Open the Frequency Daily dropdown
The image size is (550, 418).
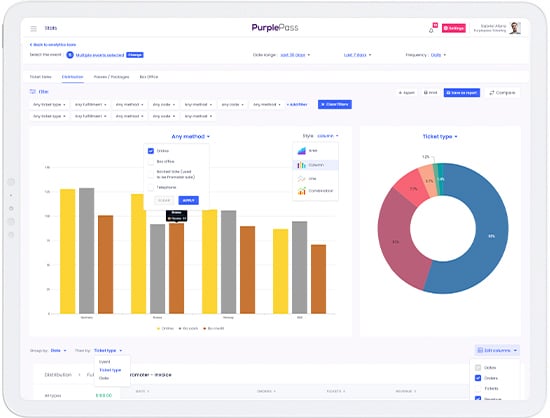(438, 55)
